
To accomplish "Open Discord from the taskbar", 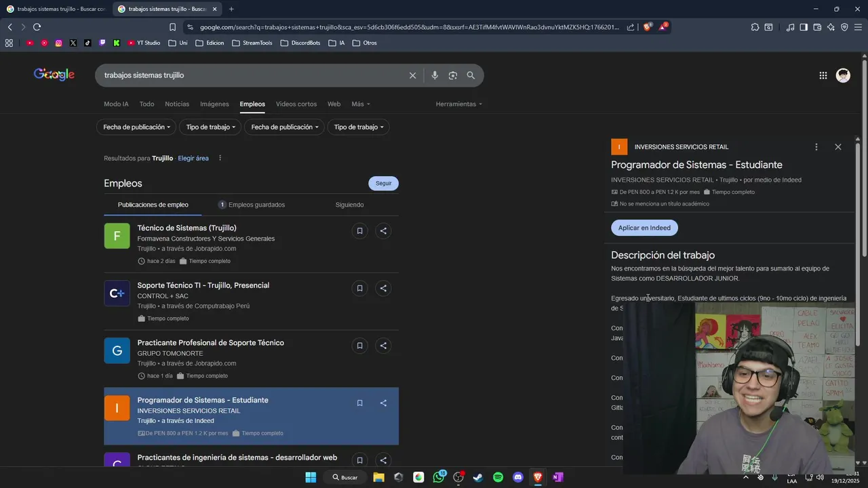I will coord(518,477).
